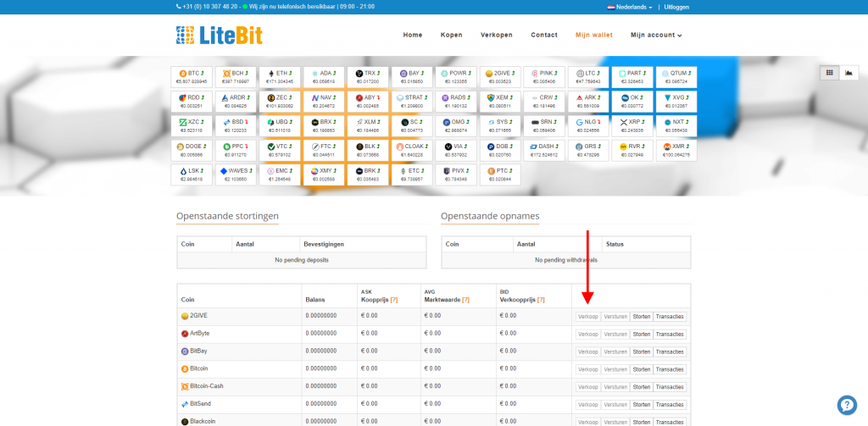Click the BitSend coin icon in table

185,404
